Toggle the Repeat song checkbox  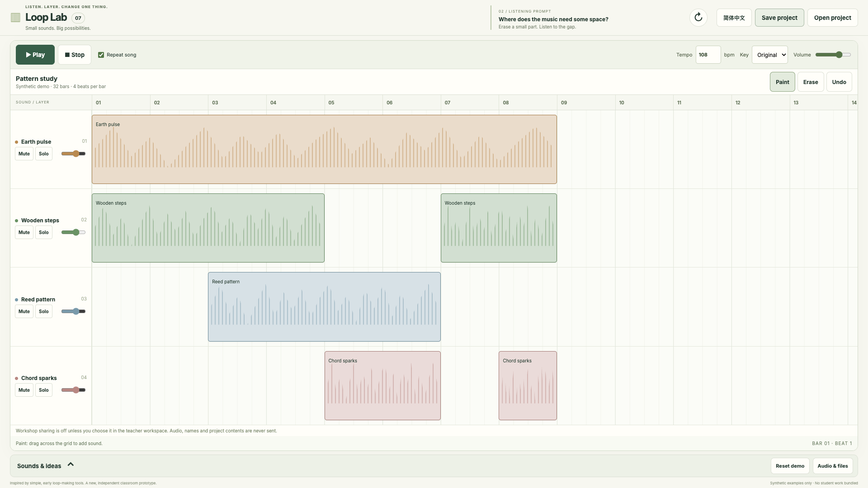pos(101,55)
